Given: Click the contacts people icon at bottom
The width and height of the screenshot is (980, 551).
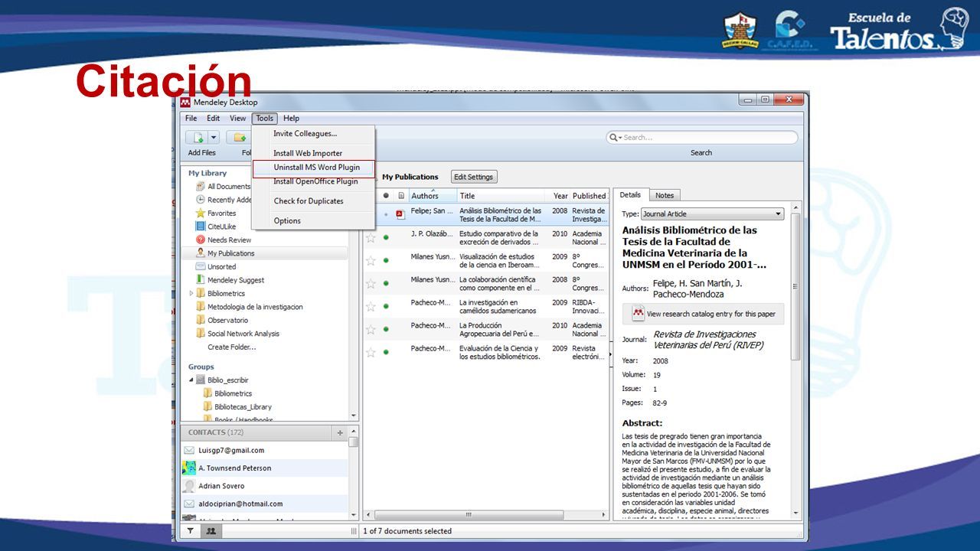Looking at the screenshot, I should pyautogui.click(x=211, y=530).
